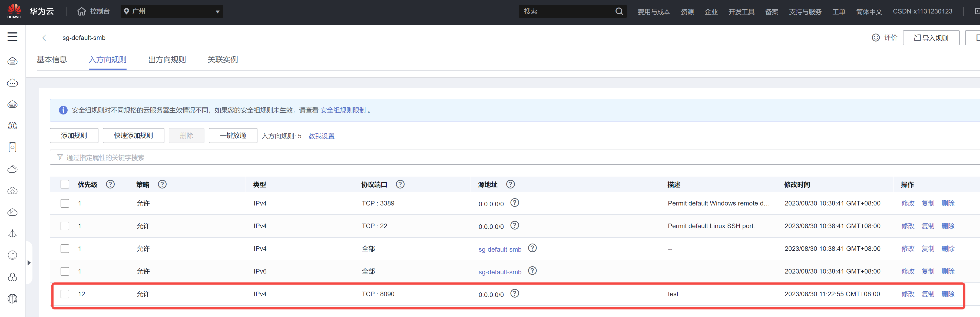Switch to the 出方向规则 tab

pos(167,60)
